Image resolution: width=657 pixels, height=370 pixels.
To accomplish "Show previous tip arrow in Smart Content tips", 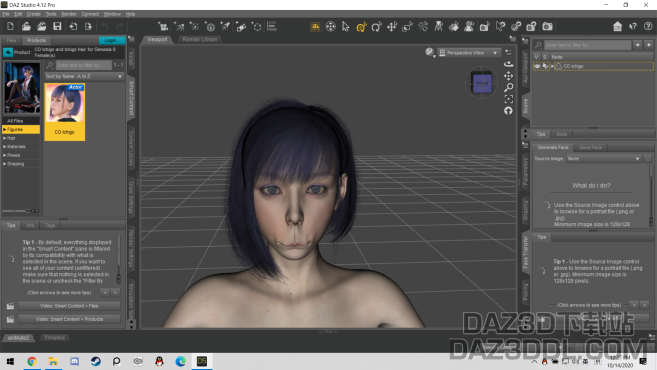I will coord(105,292).
